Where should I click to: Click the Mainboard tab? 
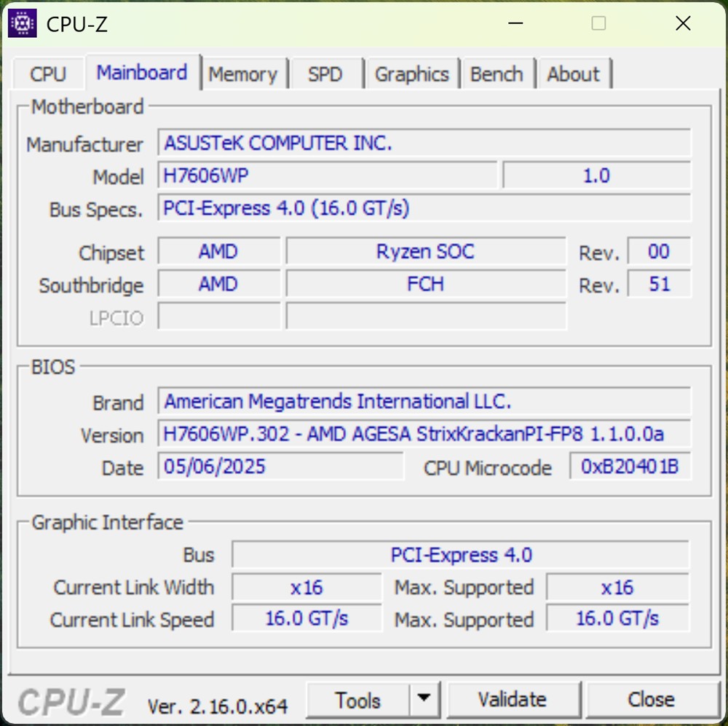(142, 73)
